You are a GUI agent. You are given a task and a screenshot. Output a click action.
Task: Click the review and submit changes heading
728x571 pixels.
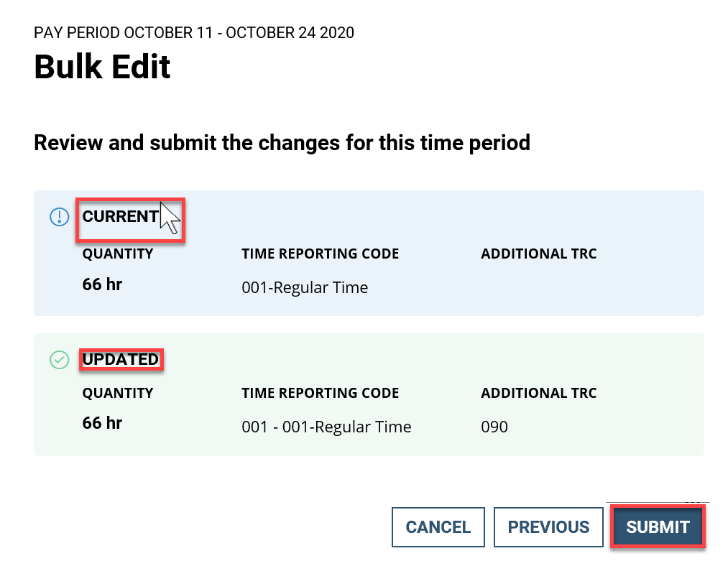(282, 142)
